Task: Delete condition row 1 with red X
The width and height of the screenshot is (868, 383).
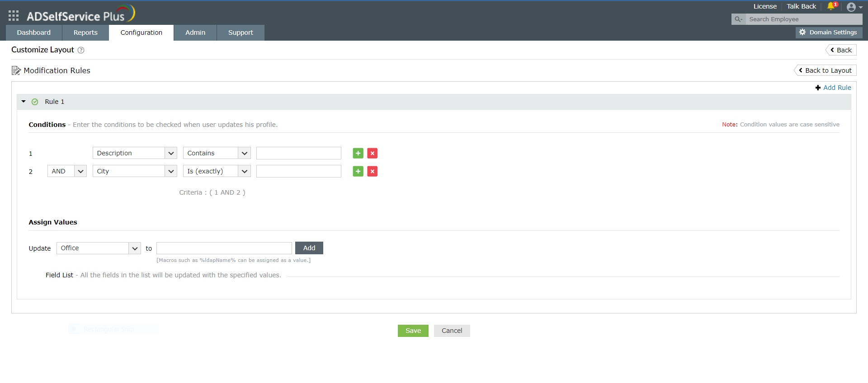Action: point(373,154)
